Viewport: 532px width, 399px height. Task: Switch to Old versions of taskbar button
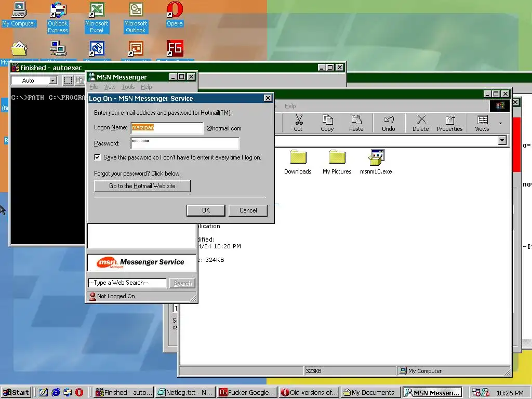click(x=310, y=393)
